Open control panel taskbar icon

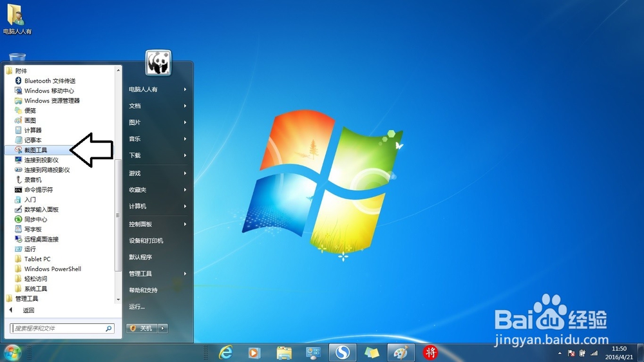click(314, 352)
